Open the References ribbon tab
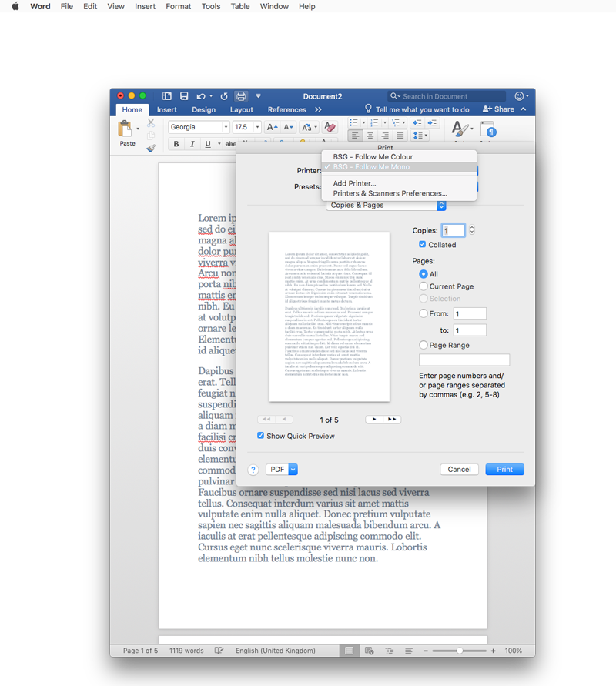Viewport: 616px width, 686px height. point(287,110)
